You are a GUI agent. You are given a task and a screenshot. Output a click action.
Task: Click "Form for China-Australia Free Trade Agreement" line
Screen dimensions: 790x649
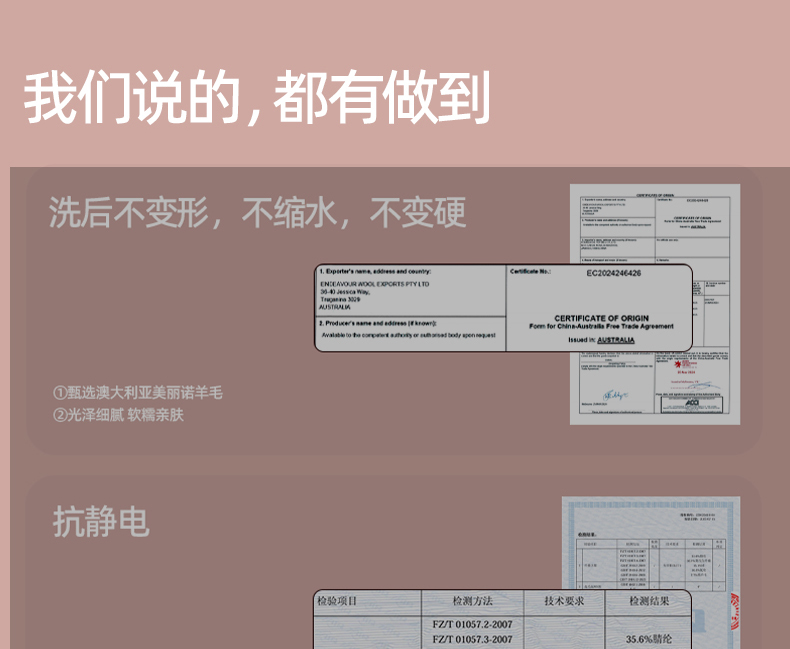coord(601,327)
